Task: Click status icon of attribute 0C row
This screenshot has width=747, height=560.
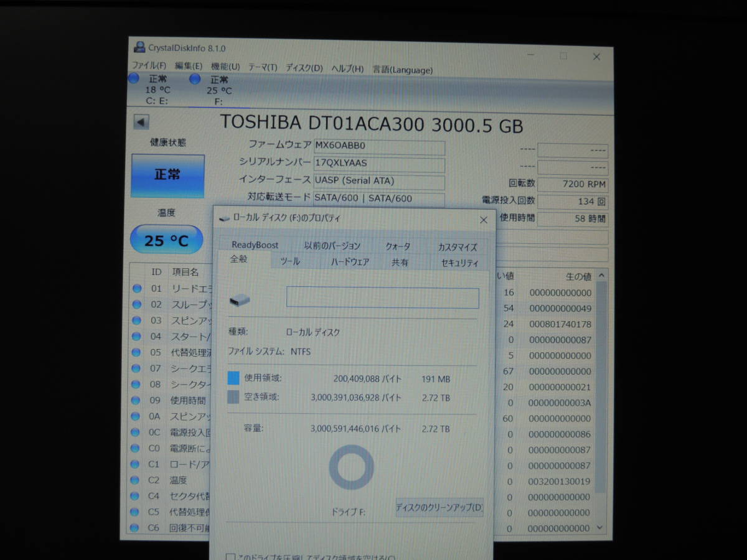Action: [x=136, y=432]
